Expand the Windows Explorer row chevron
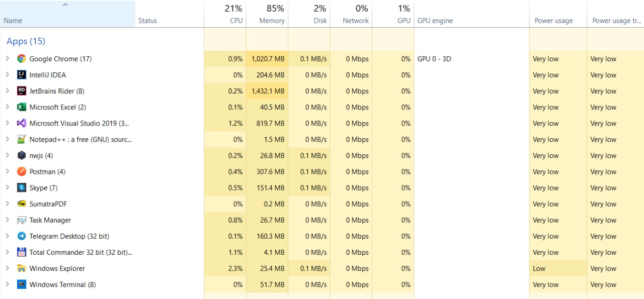This screenshot has height=299, width=644. (x=7, y=268)
